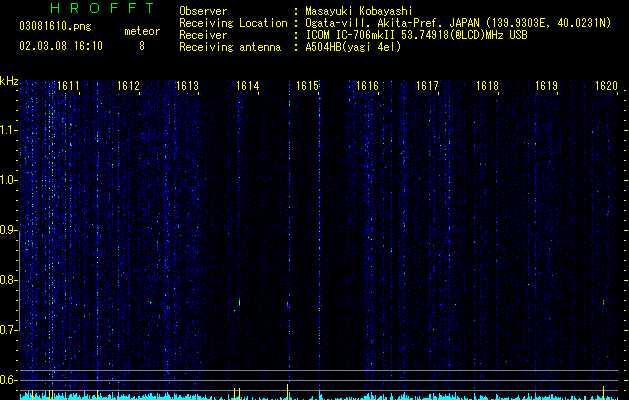Image resolution: width=629 pixels, height=400 pixels.
Task: Click the 0.7 kHz axis label
Action: coord(9,330)
